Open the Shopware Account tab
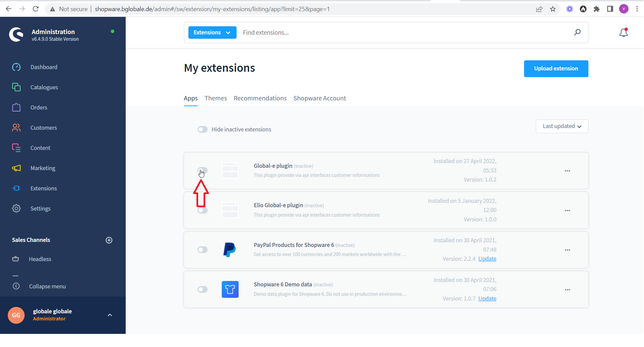Viewport: 644px width, 347px height. [319, 98]
